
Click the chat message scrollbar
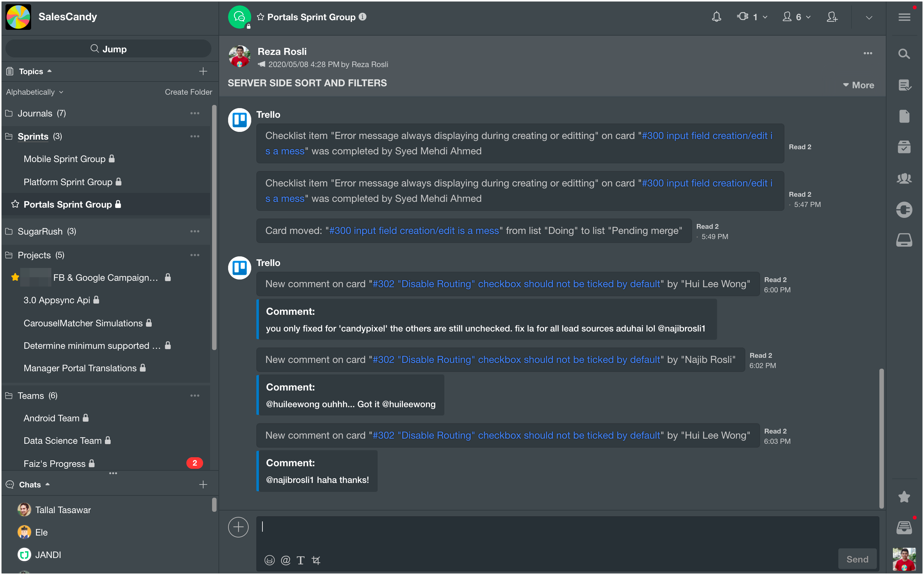click(x=881, y=438)
